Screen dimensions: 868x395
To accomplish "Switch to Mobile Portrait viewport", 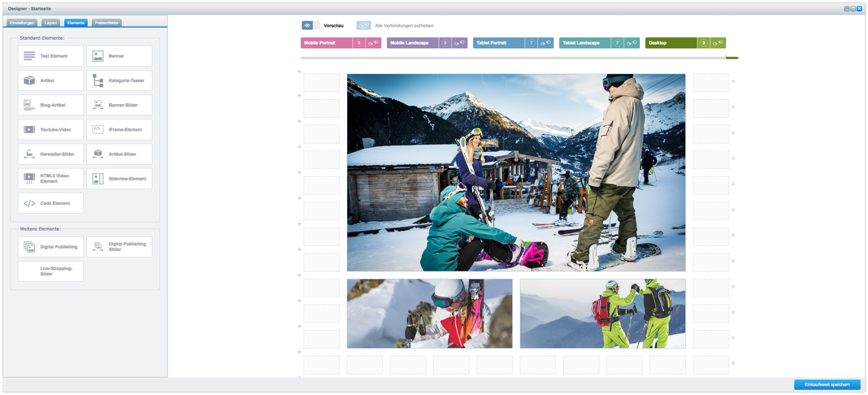I will 327,43.
